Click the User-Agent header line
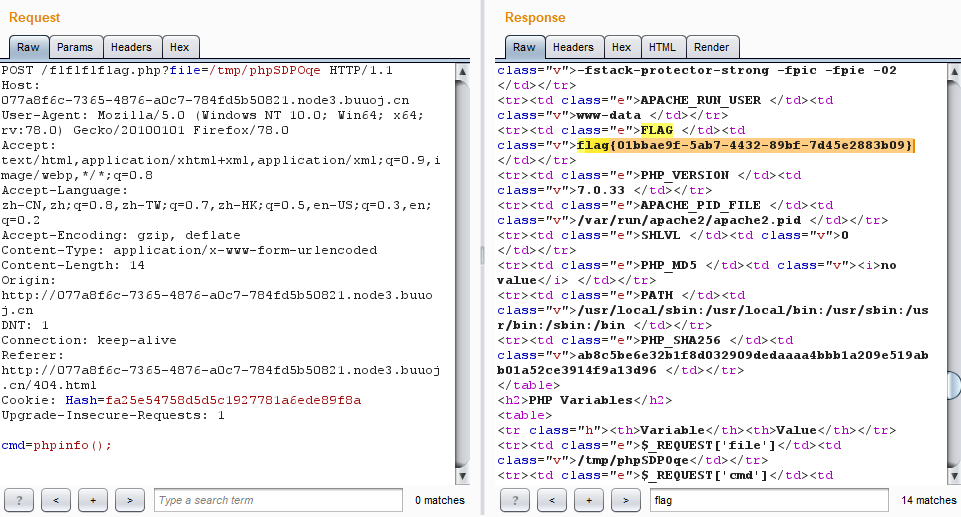 pyautogui.click(x=212, y=123)
